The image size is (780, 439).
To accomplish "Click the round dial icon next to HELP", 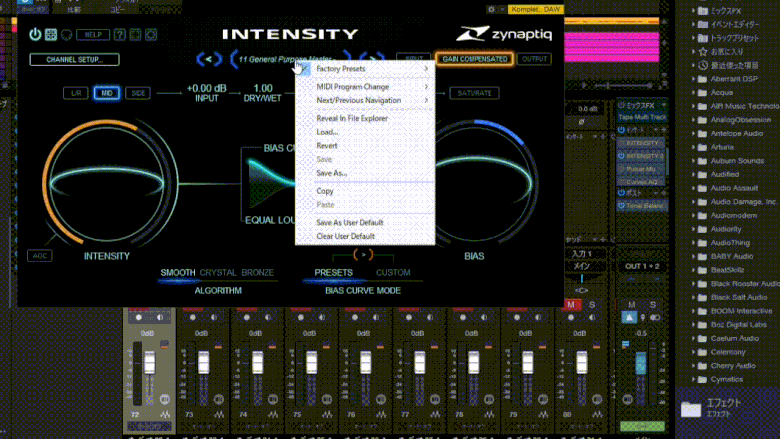I will tap(66, 35).
